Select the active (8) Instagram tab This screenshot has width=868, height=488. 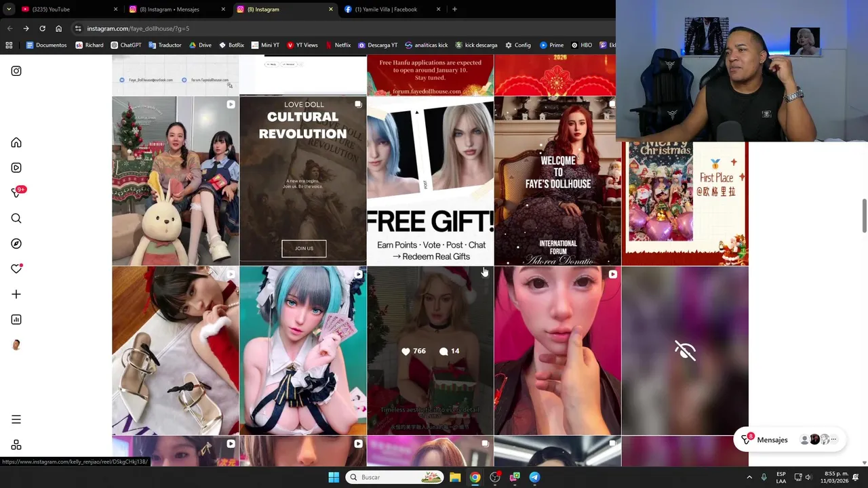coord(284,9)
